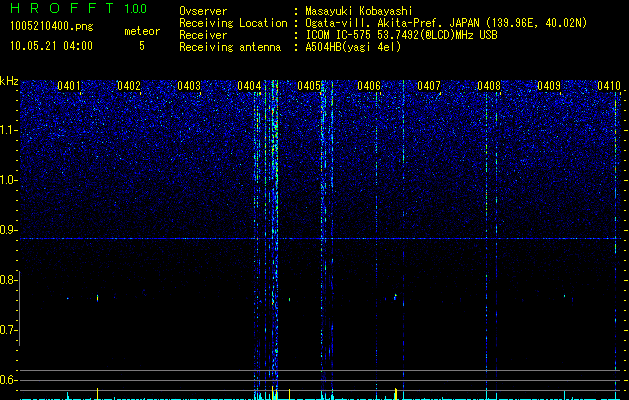Select the ICOM IC-575 receiver value
The width and height of the screenshot is (629, 400).
(401, 35)
